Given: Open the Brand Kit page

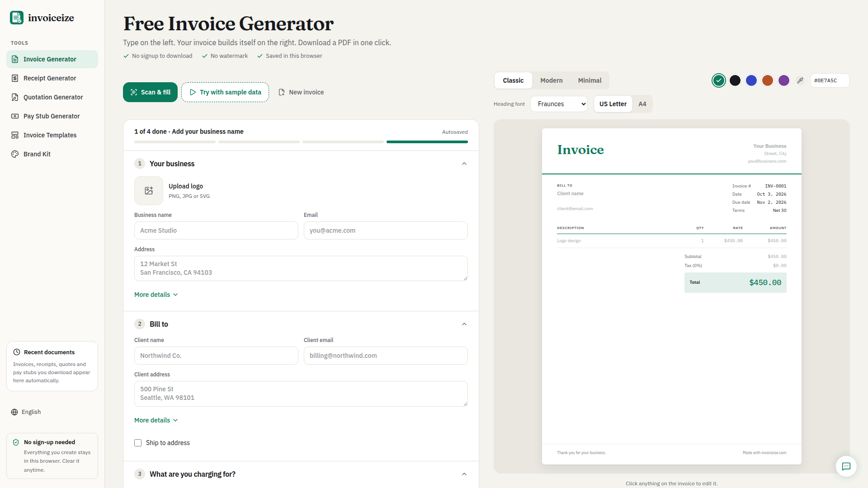Looking at the screenshot, I should coord(52,154).
